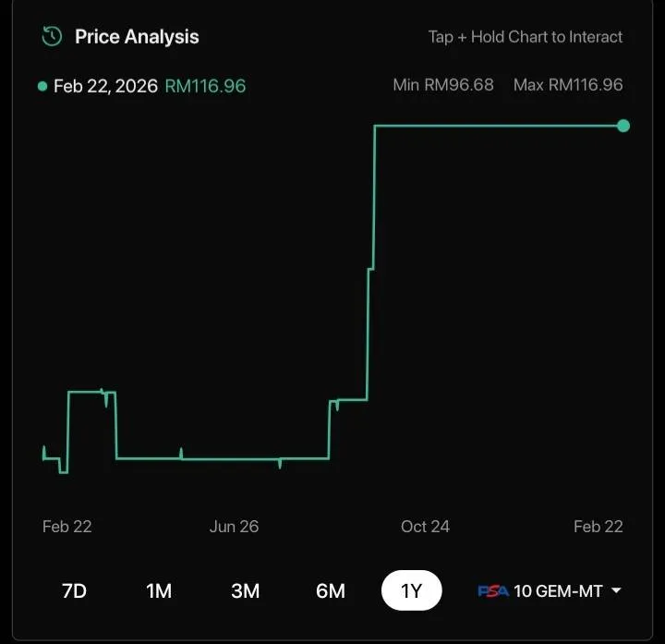Open the 10 GEM-MT grade dropdown
The image size is (665, 644).
click(557, 591)
